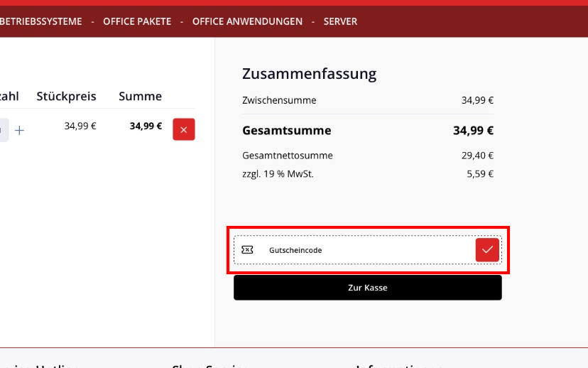This screenshot has height=368, width=588.
Task: Click the Stückpreis column header
Action: (x=66, y=97)
